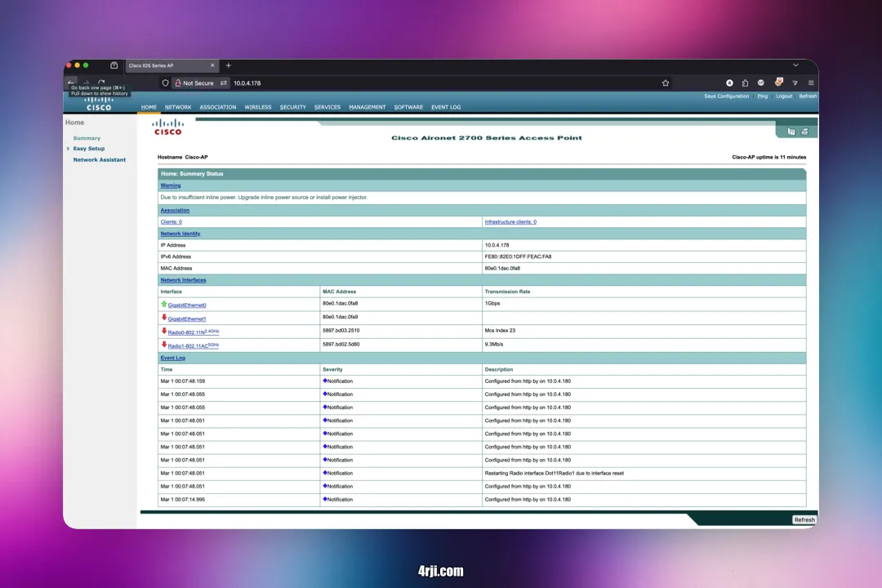This screenshot has height=588, width=882.
Task: Close the Cisco IOS Series AP tab
Action: click(212, 65)
